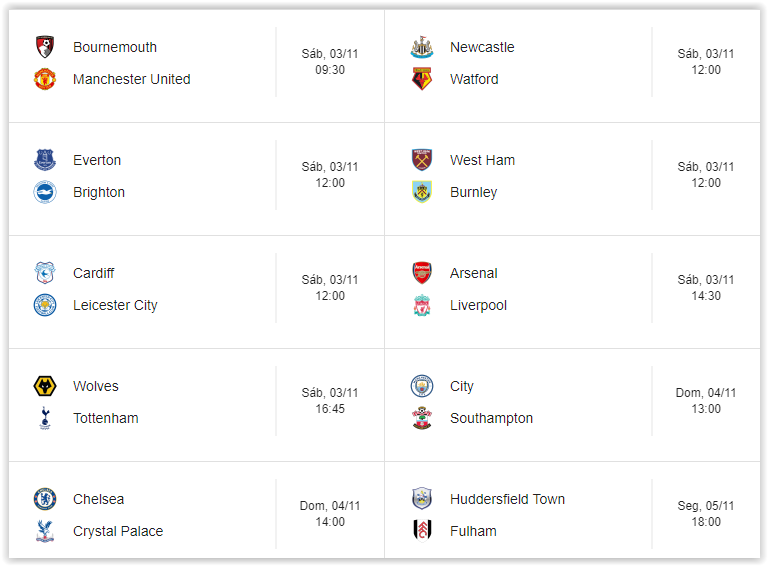Click the Southampton team name
The height and width of the screenshot is (566, 768).
[x=491, y=418]
